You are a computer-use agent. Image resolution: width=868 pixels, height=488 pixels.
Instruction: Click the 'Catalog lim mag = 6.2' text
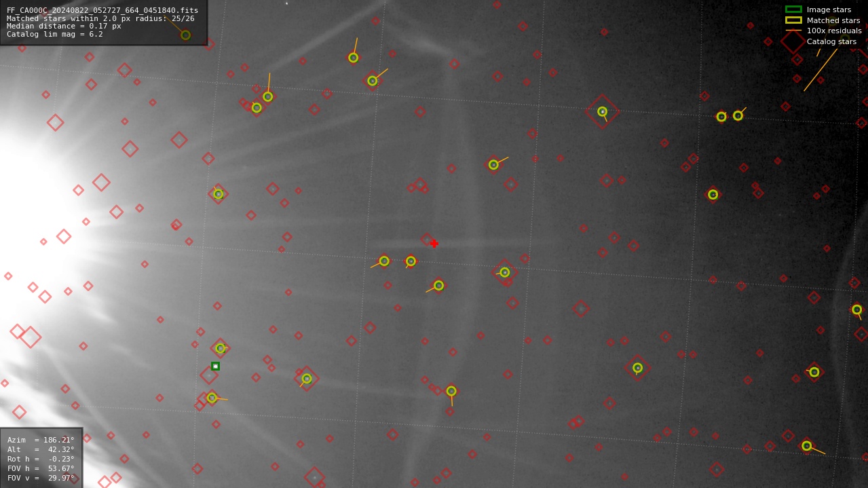point(55,34)
